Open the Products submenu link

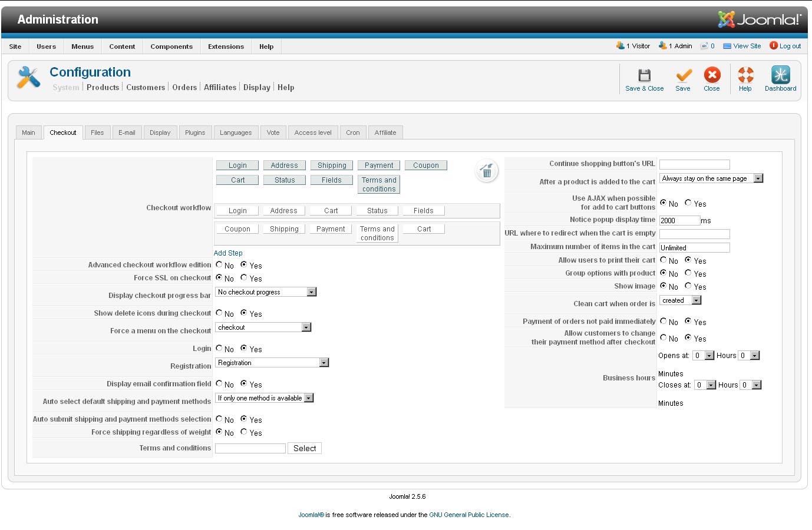103,87
